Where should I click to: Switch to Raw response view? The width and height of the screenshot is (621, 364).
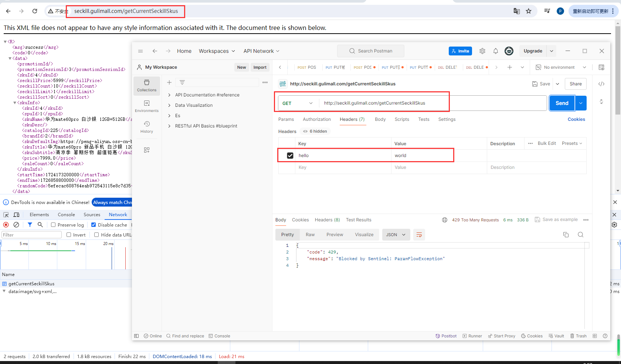point(310,235)
